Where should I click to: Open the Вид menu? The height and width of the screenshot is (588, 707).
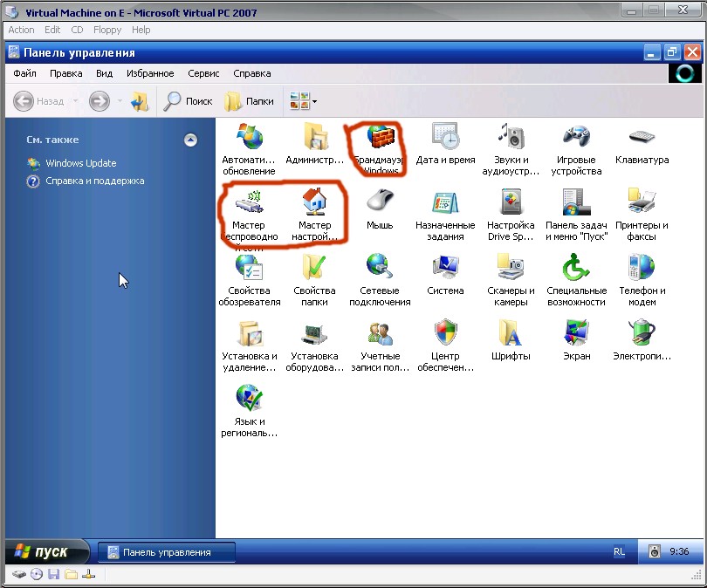click(104, 73)
